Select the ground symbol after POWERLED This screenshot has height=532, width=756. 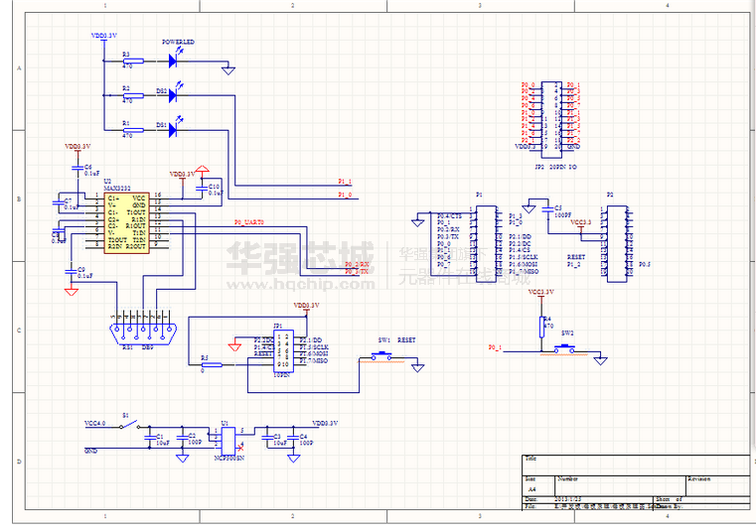tap(228, 69)
